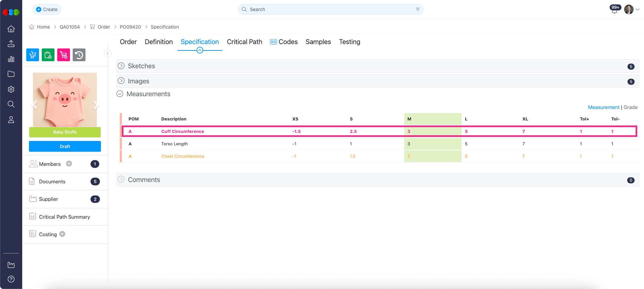Click the search filter icon
Image resolution: width=644 pixels, height=289 pixels.
pyautogui.click(x=418, y=9)
